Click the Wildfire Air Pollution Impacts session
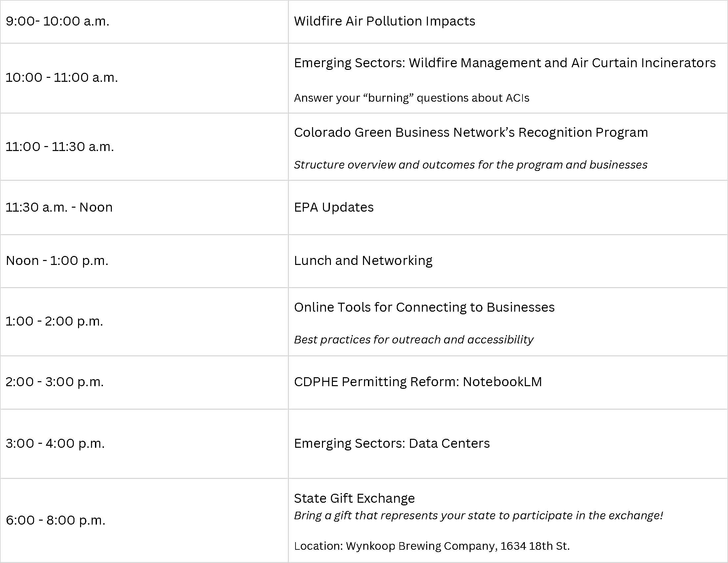 click(384, 21)
